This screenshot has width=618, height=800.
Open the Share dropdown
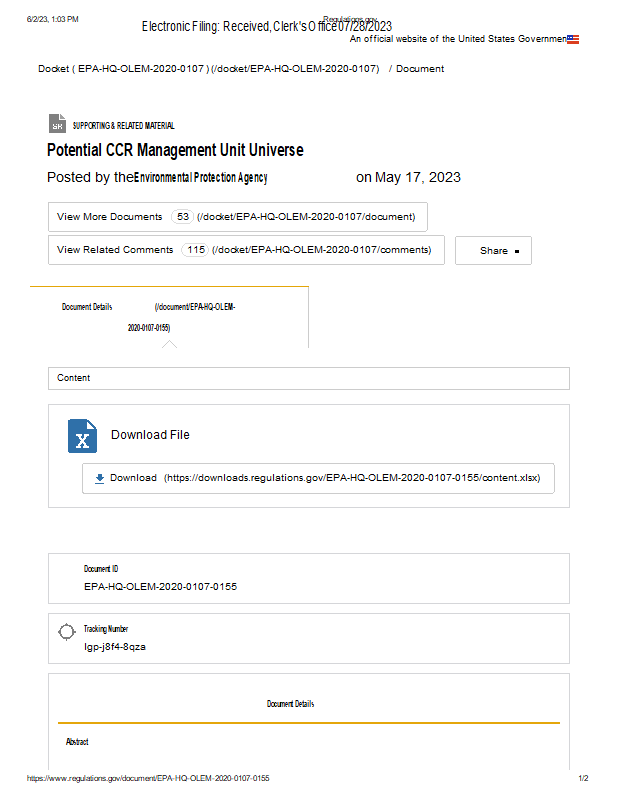[x=493, y=251]
